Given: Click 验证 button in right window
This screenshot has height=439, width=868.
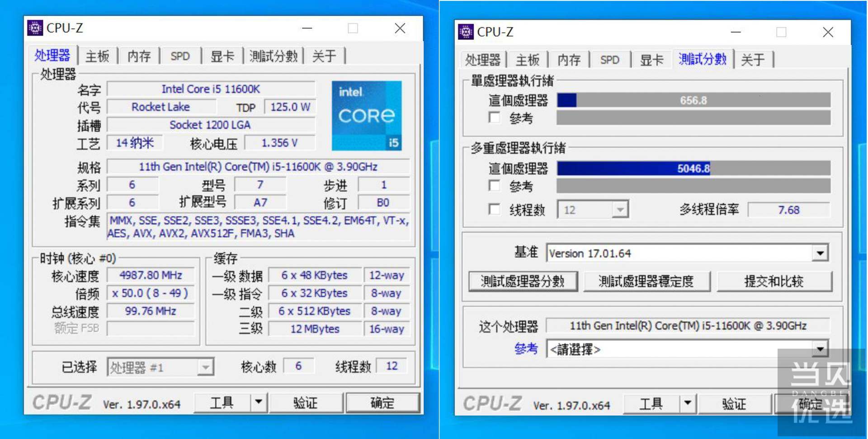Looking at the screenshot, I should 734,403.
